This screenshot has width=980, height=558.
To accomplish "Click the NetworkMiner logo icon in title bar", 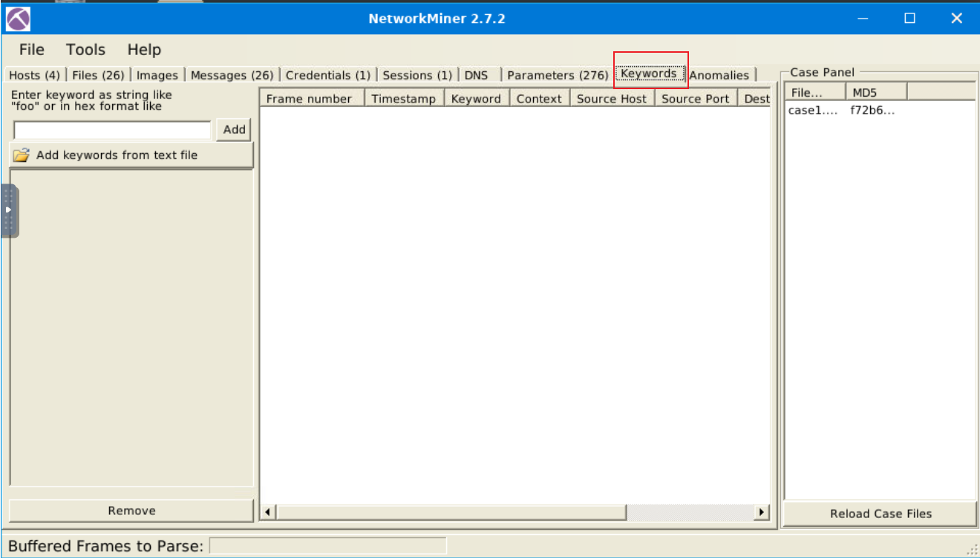I will coord(18,19).
